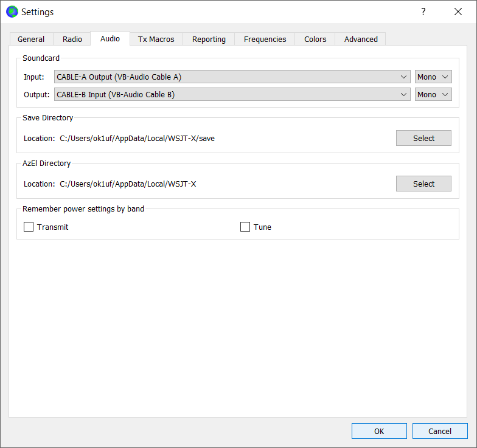This screenshot has height=448, width=477.
Task: Click Select for AzEl Directory location
Action: (x=423, y=184)
